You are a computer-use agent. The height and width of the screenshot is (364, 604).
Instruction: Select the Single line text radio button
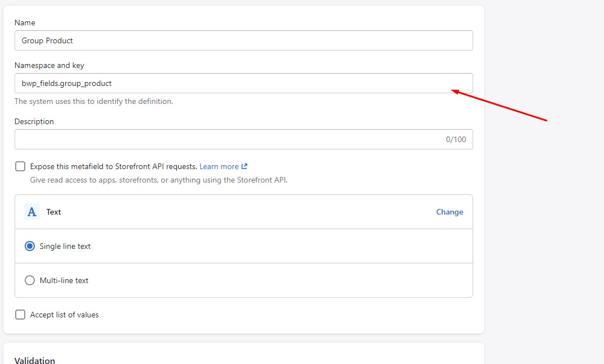click(30, 246)
